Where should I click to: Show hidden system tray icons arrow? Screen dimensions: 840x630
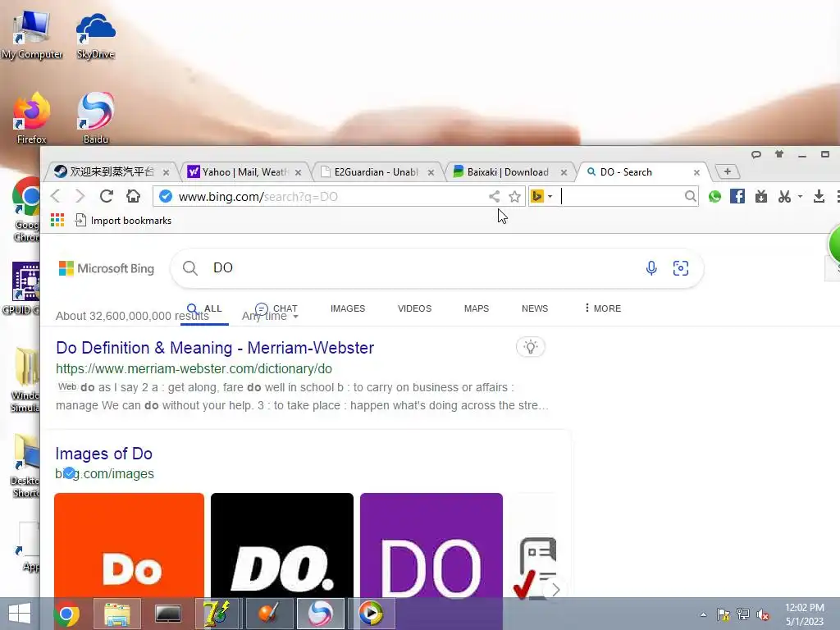703,614
